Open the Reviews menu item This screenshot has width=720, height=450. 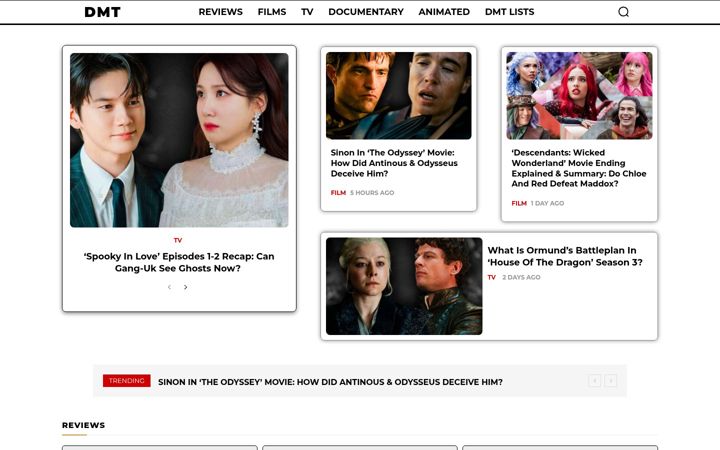(220, 12)
